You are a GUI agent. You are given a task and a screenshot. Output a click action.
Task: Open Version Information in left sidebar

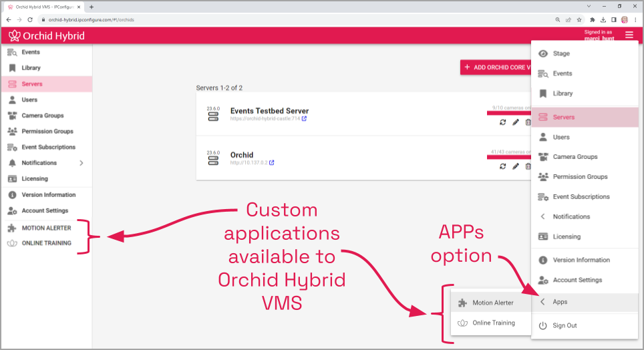pos(46,195)
